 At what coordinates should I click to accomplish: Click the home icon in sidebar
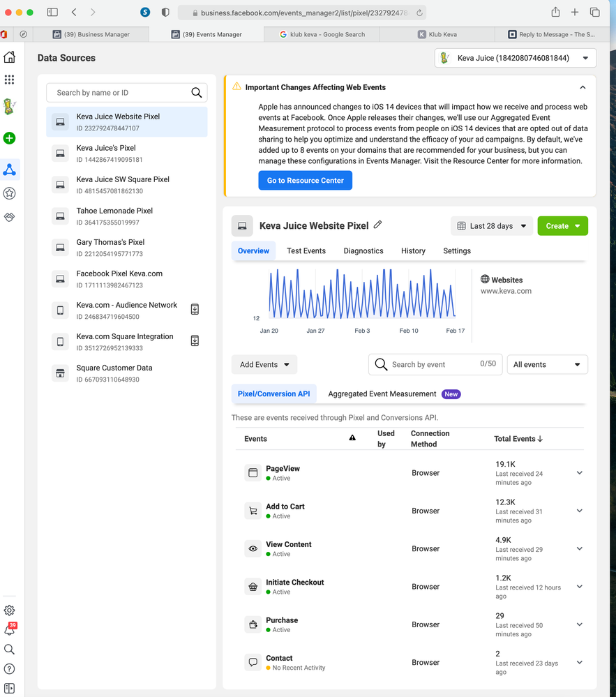tap(10, 57)
